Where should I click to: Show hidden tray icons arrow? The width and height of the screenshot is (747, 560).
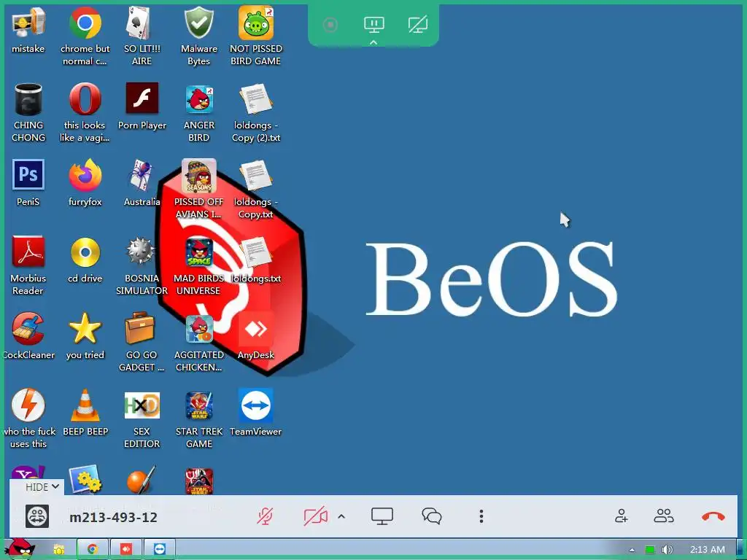(x=632, y=550)
